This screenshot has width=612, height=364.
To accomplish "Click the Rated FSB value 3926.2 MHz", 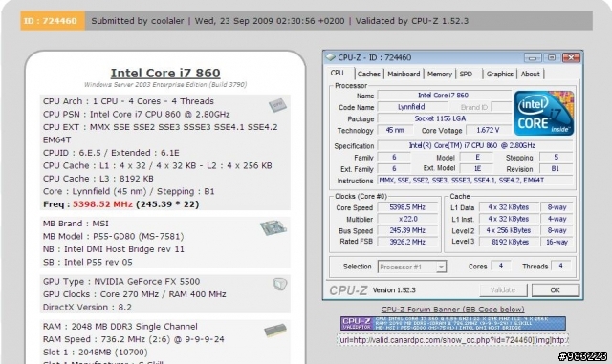I will click(x=407, y=242).
